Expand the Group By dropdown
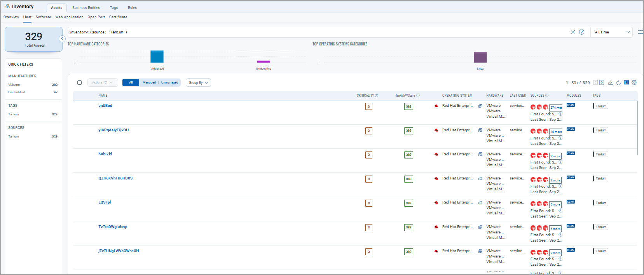The image size is (644, 275). point(198,83)
